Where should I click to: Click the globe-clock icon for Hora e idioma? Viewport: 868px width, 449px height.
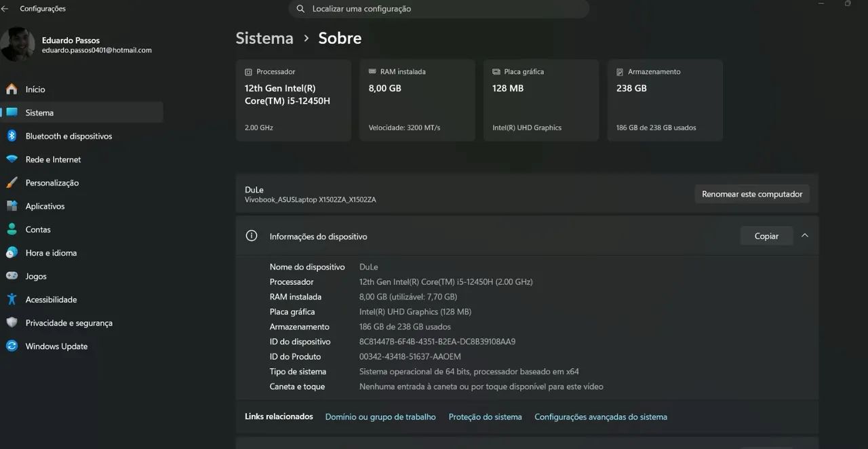12,253
